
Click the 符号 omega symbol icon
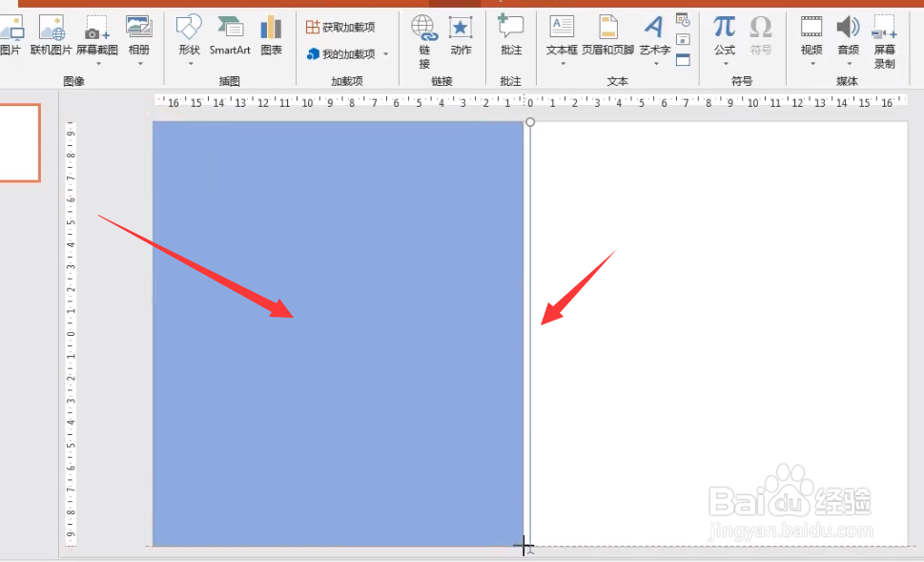(x=761, y=27)
